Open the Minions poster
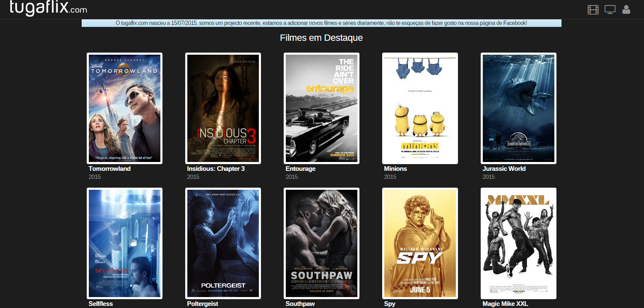The width and height of the screenshot is (644, 308). point(420,108)
